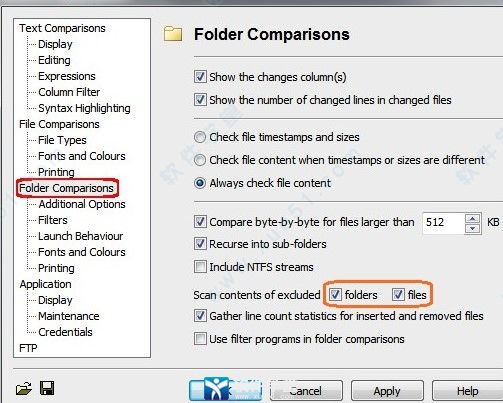Select Check file timestamps and sizes option

[x=200, y=137]
